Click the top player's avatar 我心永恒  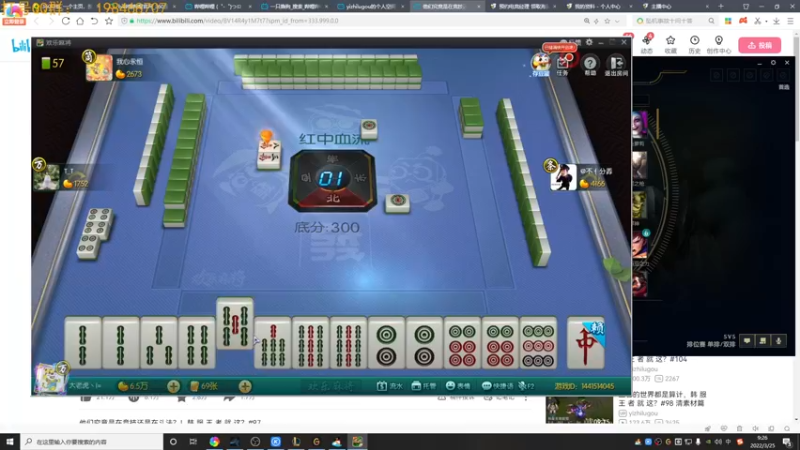(x=99, y=67)
